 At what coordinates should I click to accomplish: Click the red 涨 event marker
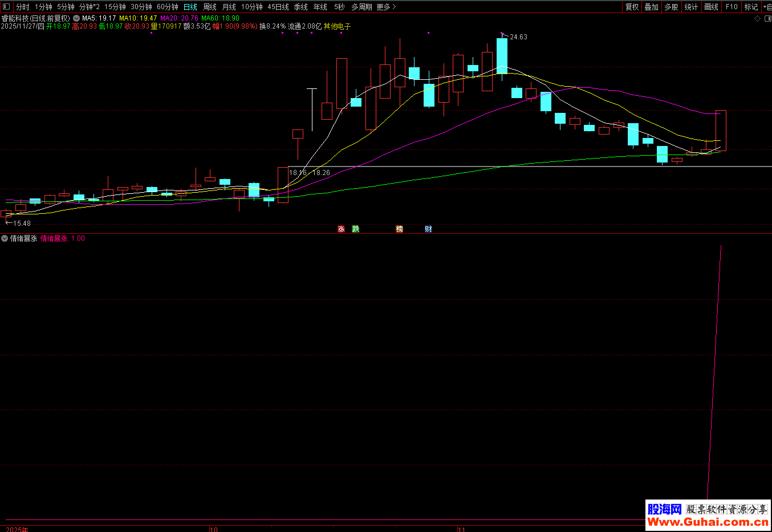coord(342,229)
